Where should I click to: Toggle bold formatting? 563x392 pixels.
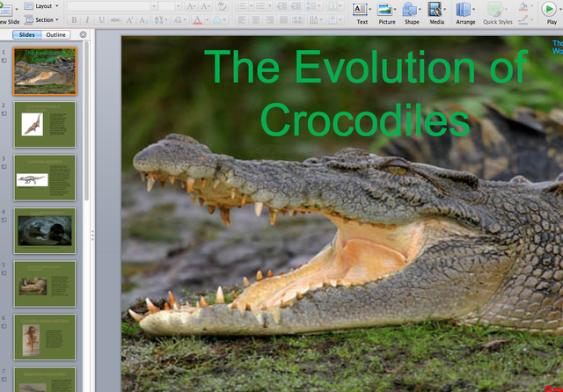74,19
